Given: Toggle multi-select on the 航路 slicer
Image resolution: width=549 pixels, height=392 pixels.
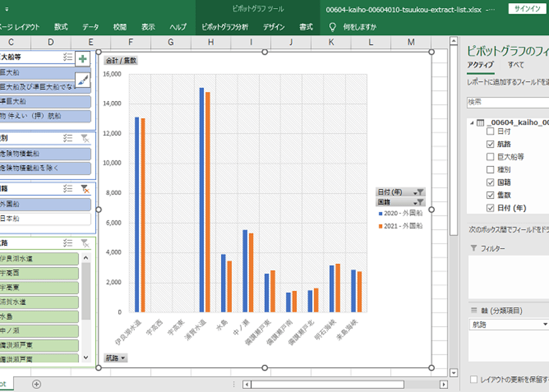Looking at the screenshot, I should tap(68, 243).
